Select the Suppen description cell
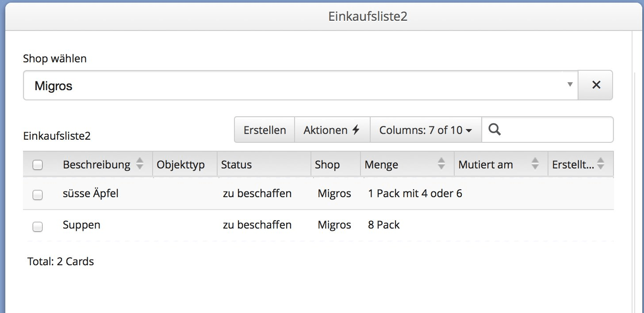Screen dimensions: 644x313 (x=81, y=225)
